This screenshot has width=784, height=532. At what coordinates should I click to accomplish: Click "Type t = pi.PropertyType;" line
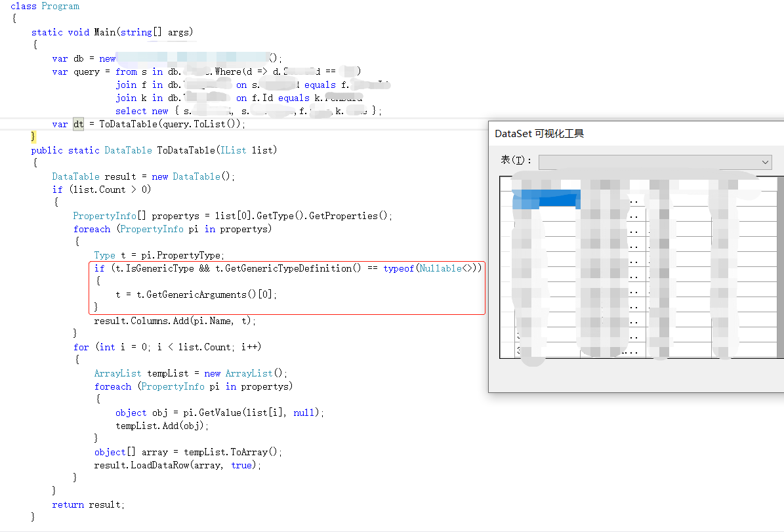click(x=159, y=255)
